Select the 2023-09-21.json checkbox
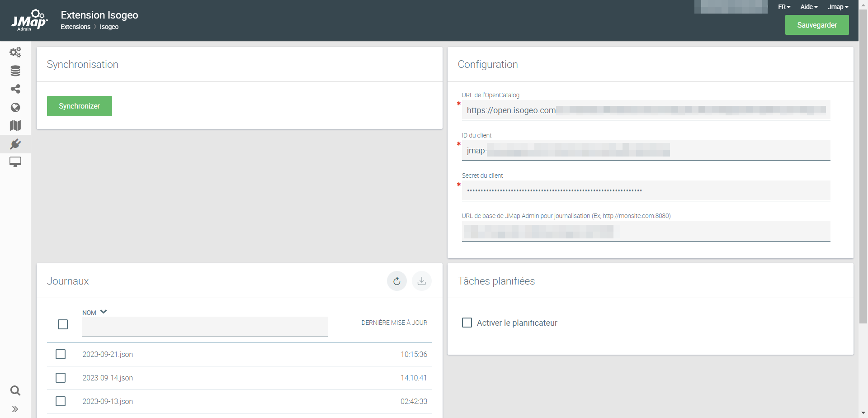This screenshot has width=868, height=418. point(61,354)
